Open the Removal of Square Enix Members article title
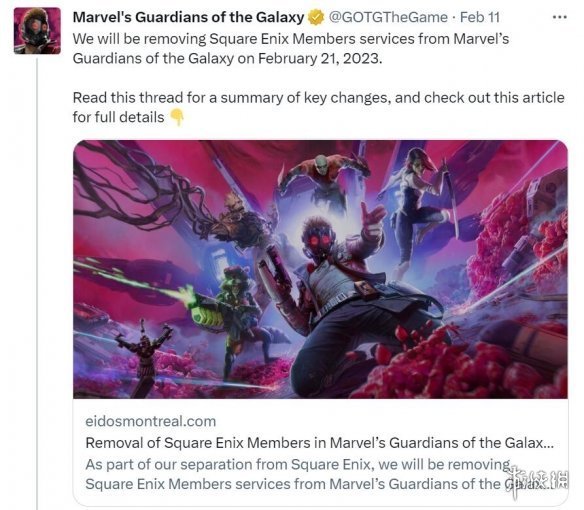 point(320,443)
